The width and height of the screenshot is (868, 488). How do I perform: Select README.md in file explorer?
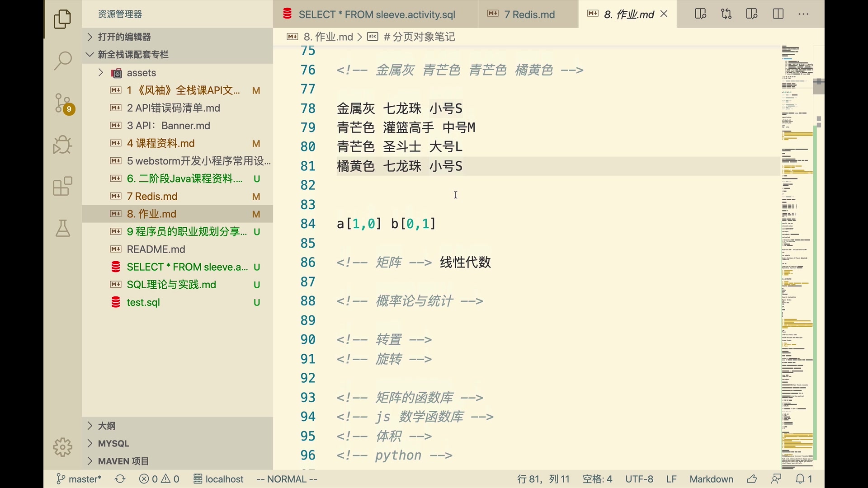[156, 249]
